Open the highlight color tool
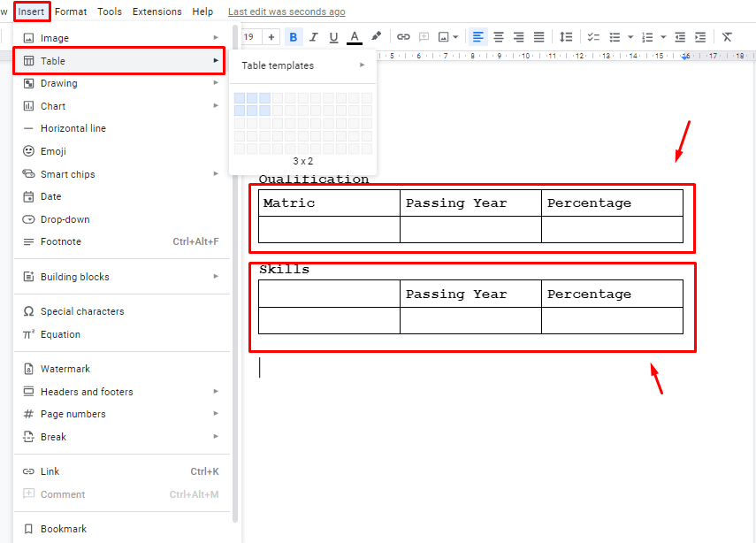Image resolution: width=756 pixels, height=543 pixels. [376, 36]
